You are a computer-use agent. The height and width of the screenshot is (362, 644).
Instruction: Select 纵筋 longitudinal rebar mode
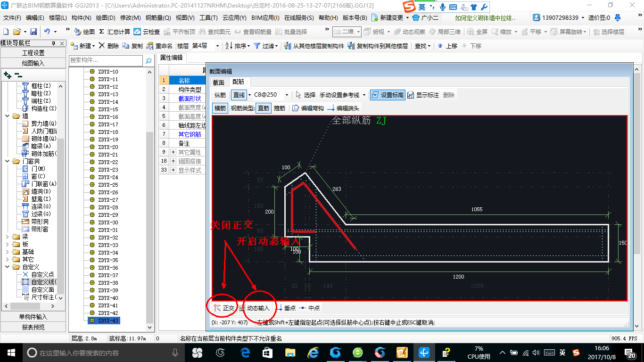[x=220, y=95]
